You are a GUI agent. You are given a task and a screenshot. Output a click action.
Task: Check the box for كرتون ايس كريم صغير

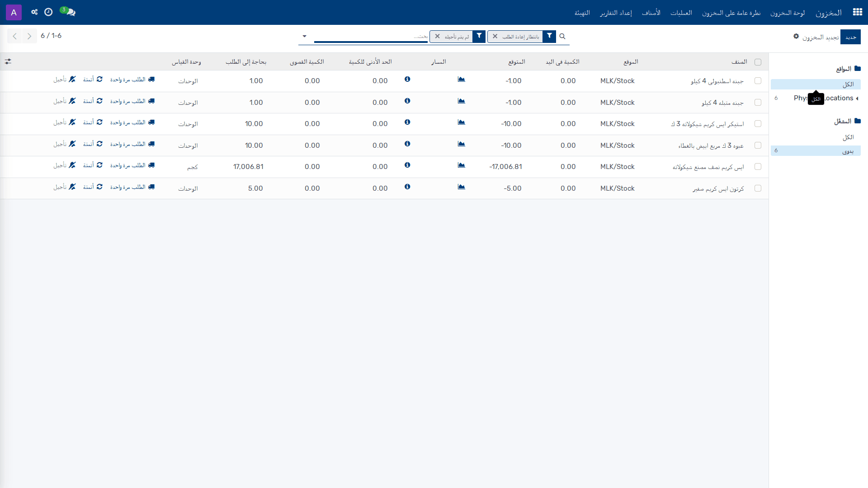tap(758, 188)
